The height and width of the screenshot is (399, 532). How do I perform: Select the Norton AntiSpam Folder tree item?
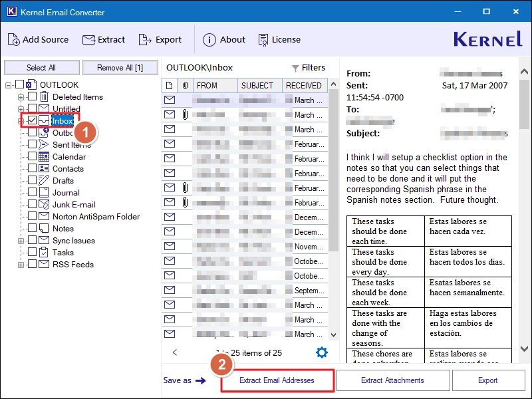coord(96,217)
